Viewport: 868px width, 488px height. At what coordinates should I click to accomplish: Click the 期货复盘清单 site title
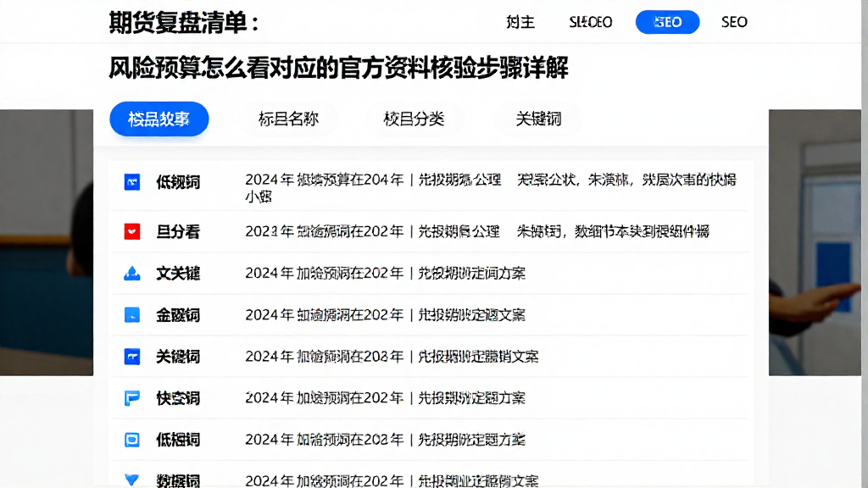pyautogui.click(x=184, y=23)
